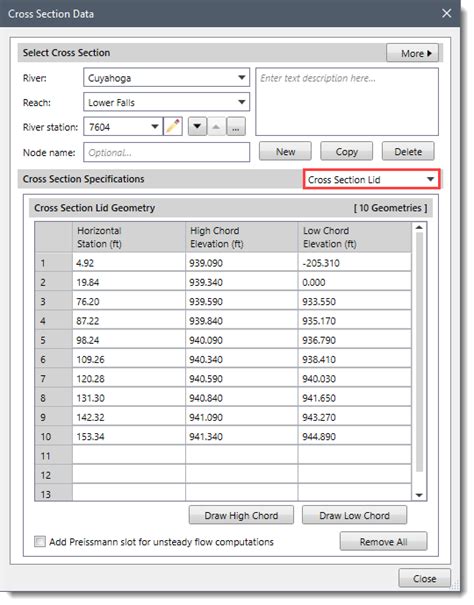474x605 pixels.
Task: Remove All lid geometry rows
Action: click(x=383, y=542)
